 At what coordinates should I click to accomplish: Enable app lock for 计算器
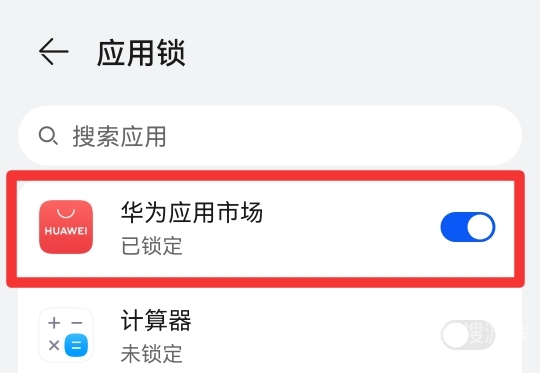coord(468,335)
